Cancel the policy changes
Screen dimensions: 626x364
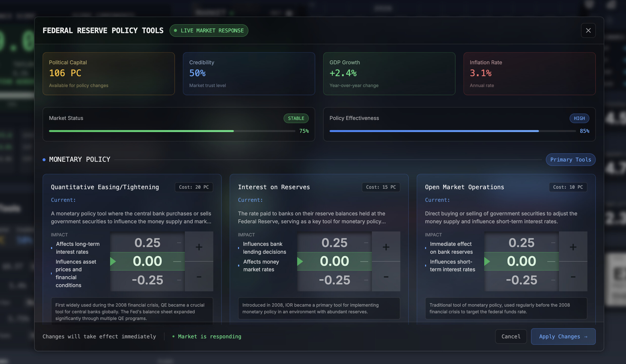tap(511, 337)
